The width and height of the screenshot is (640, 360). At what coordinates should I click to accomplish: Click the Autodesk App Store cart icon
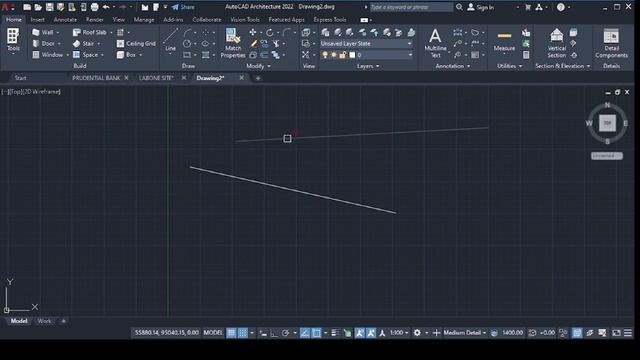pyautogui.click(x=528, y=7)
